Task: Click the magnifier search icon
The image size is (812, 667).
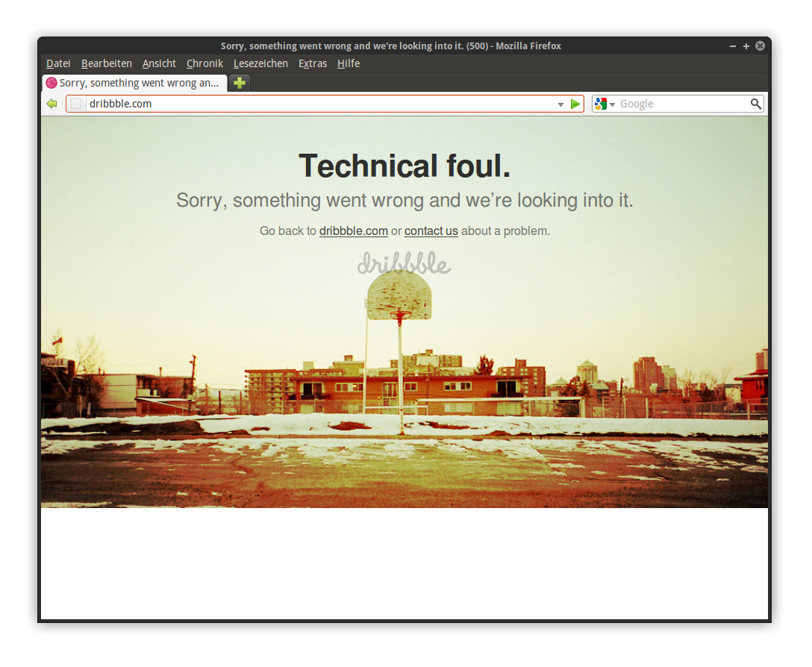Action: [755, 104]
